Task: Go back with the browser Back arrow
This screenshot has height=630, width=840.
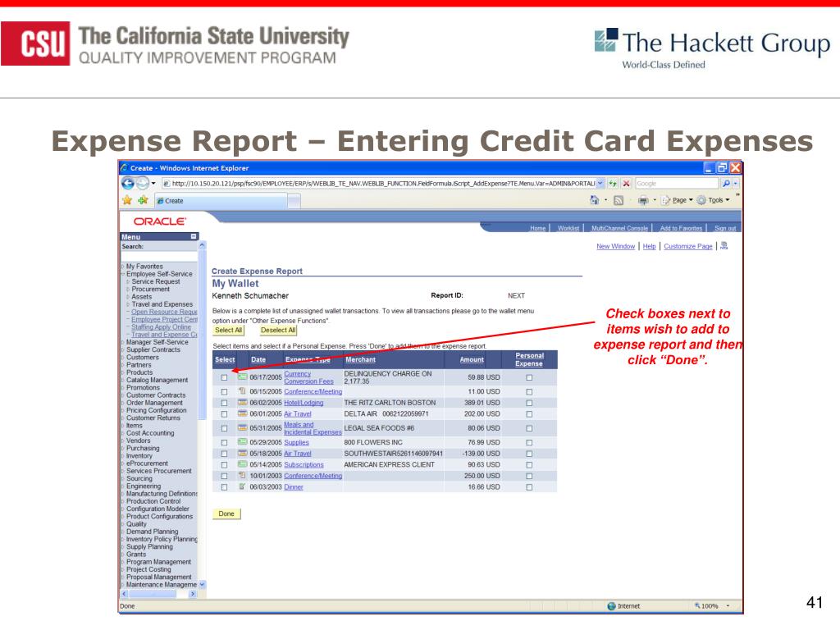Action: pyautogui.click(x=128, y=183)
